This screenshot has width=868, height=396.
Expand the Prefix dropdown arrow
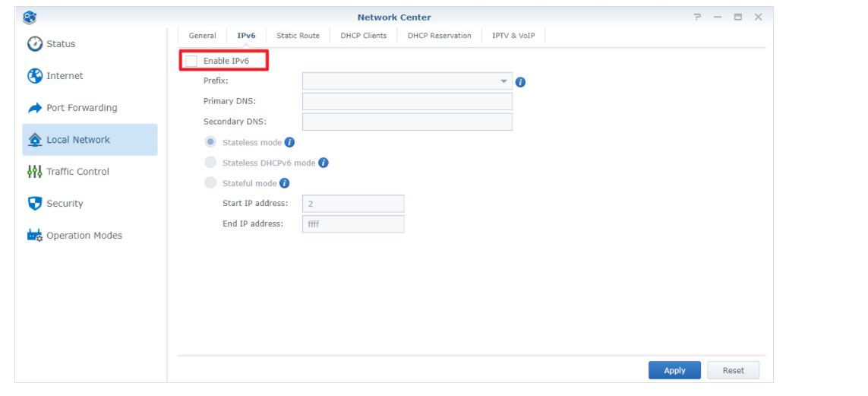(503, 81)
